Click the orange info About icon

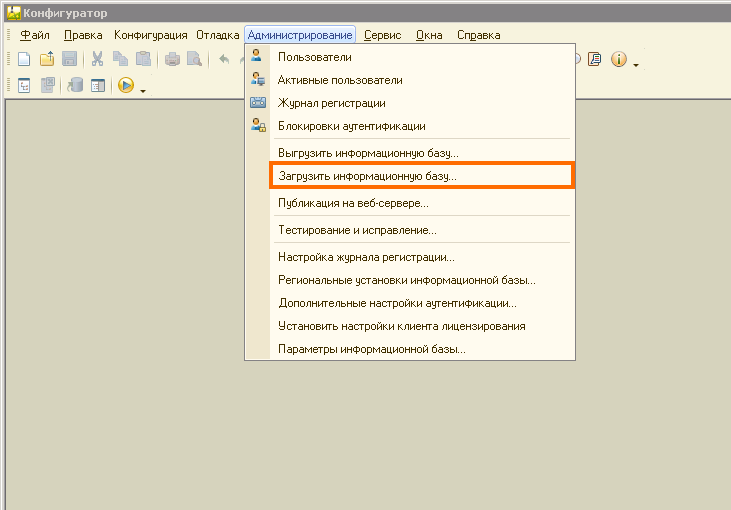[x=618, y=60]
